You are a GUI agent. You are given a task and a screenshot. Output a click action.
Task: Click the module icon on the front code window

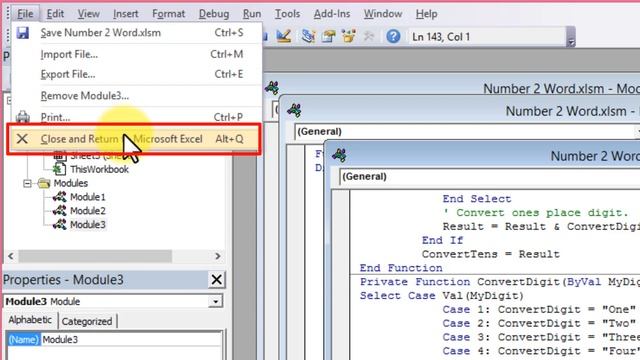pyautogui.click(x=339, y=155)
